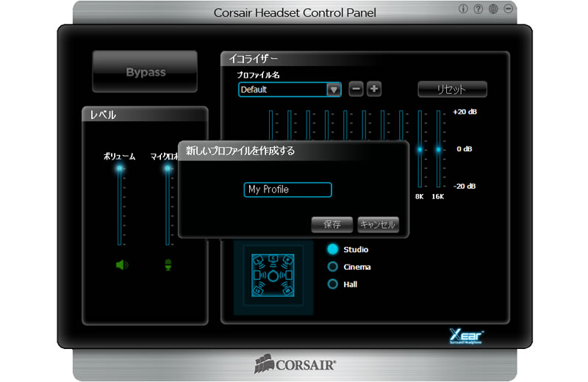Select the Cinema environment option

coord(348,267)
